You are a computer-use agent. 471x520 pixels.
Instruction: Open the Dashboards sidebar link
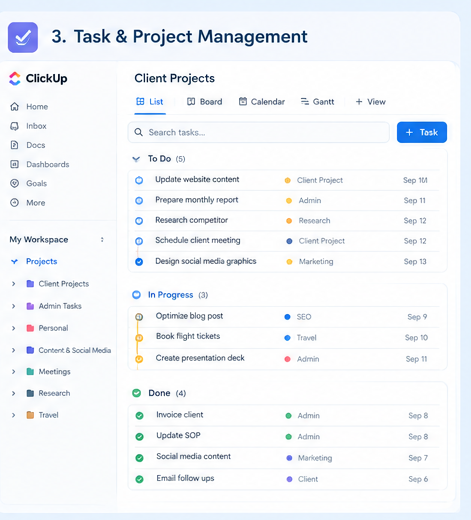tap(48, 164)
